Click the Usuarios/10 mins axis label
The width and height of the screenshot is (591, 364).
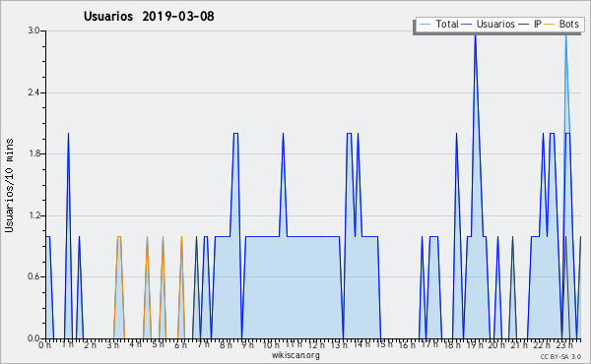[x=9, y=185]
